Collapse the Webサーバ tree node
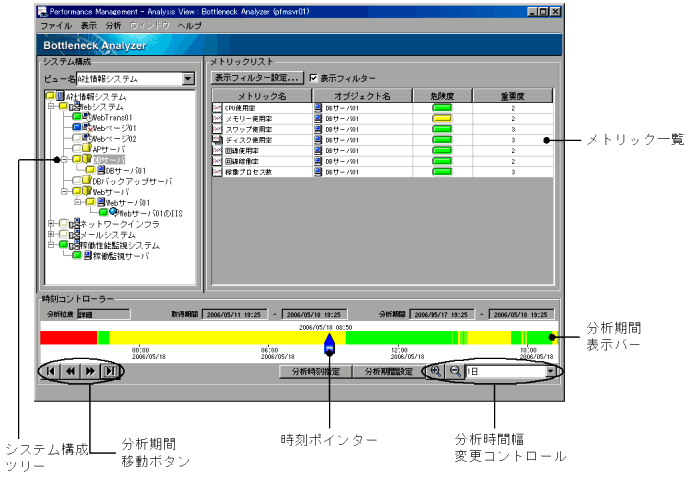This screenshot has height=481, width=688. (x=64, y=191)
